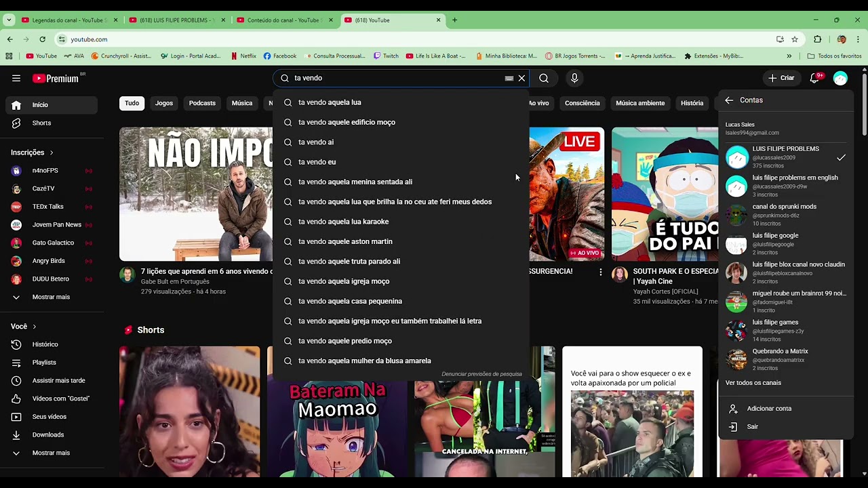Select the Música filter chip
This screenshot has width=868, height=488.
point(242,103)
